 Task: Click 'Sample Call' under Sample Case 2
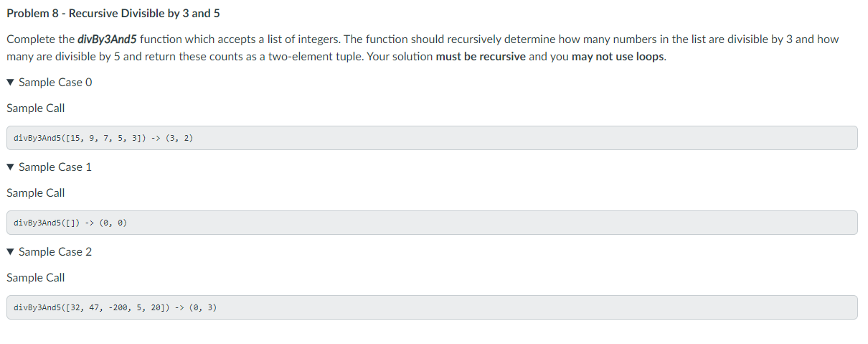(36, 278)
